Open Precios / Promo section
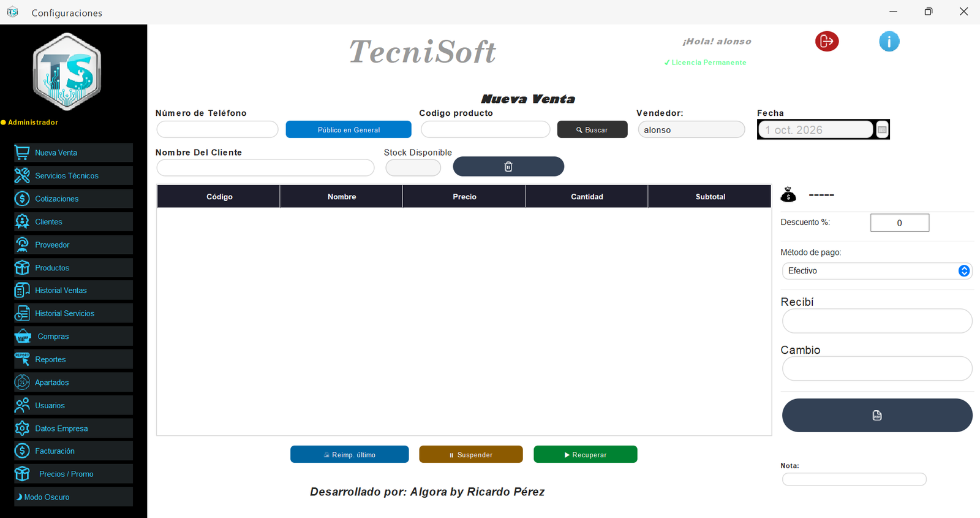This screenshot has height=518, width=980. coord(73,474)
